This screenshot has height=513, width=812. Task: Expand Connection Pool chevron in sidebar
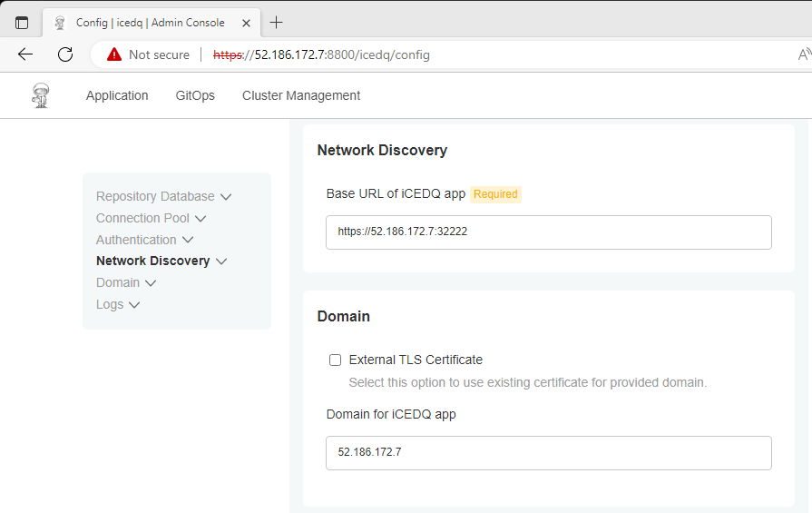tap(201, 219)
